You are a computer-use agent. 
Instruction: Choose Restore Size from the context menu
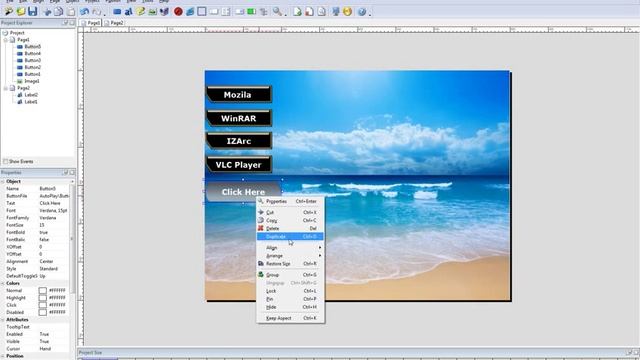(290, 264)
